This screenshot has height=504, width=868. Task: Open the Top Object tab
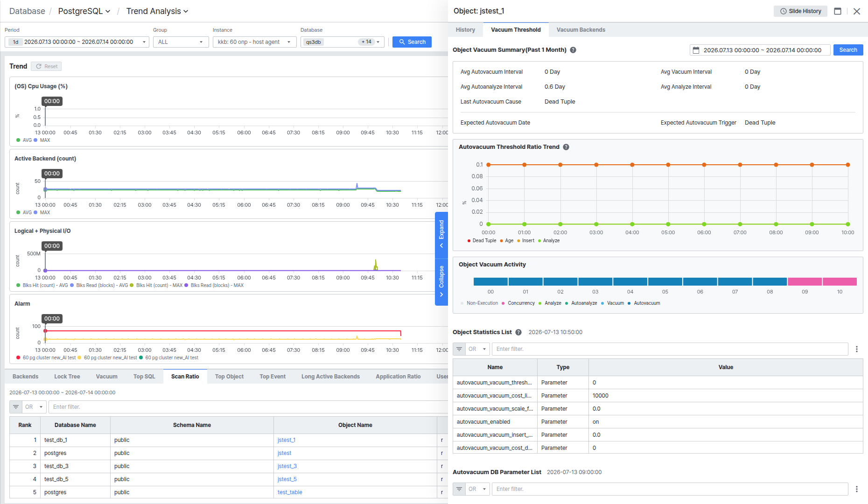tap(229, 377)
